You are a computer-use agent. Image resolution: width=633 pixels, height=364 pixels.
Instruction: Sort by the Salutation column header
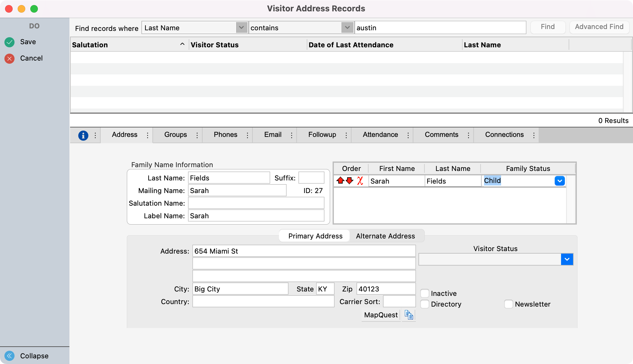(x=90, y=44)
